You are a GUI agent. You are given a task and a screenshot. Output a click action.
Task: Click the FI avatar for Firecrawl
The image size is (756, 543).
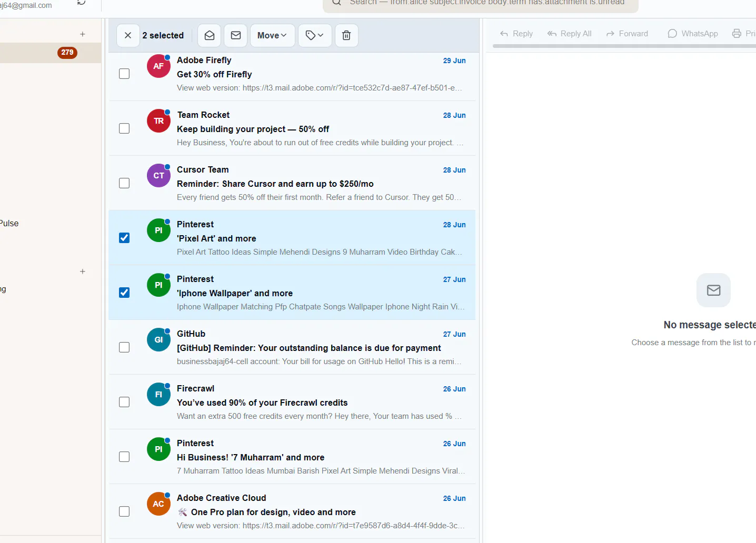(158, 395)
